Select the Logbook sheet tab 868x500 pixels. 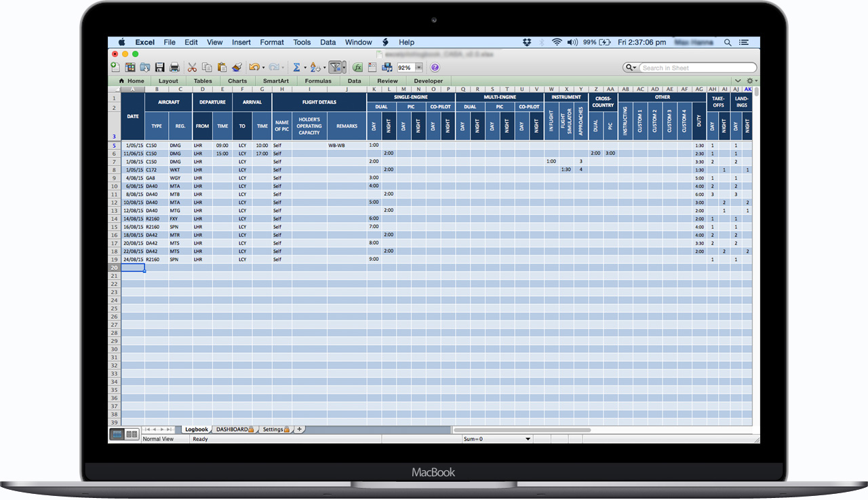(197, 430)
